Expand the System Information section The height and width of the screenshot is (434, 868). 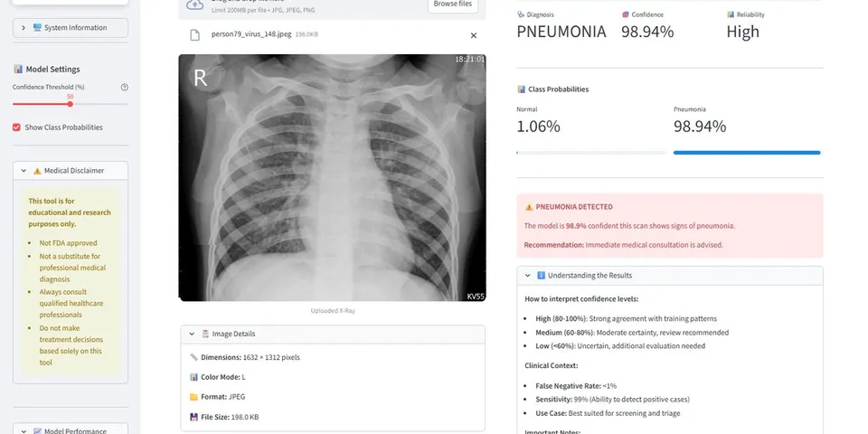[x=71, y=28]
